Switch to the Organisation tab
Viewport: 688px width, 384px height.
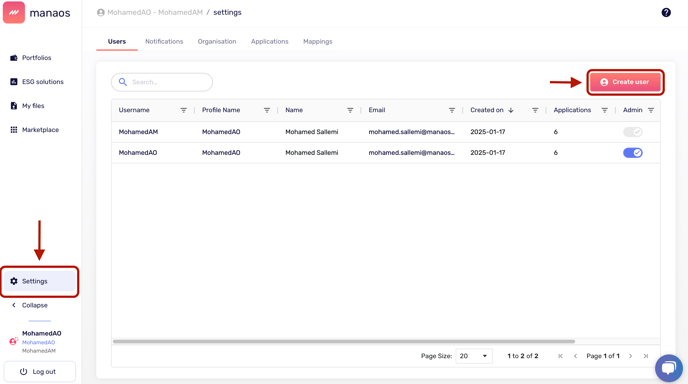coord(217,41)
